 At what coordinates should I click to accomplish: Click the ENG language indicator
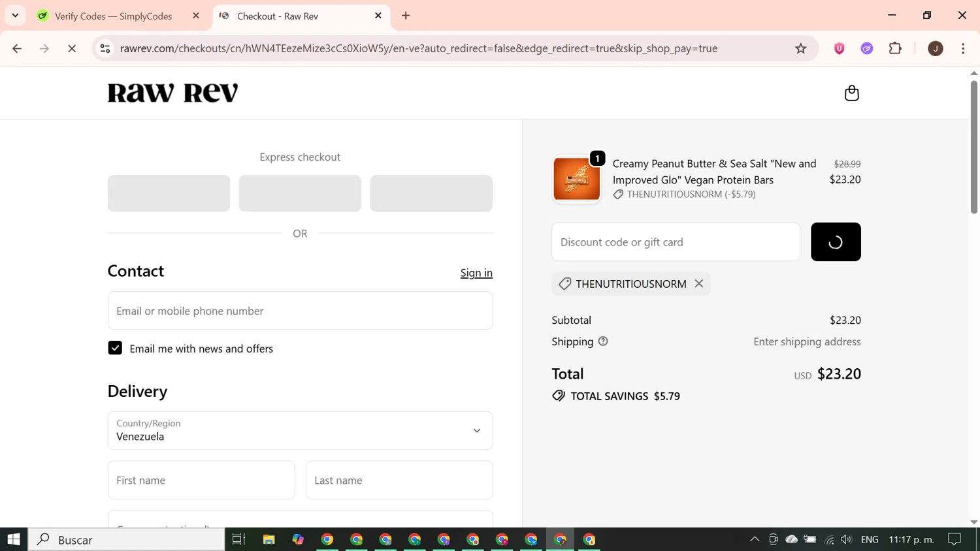870,539
